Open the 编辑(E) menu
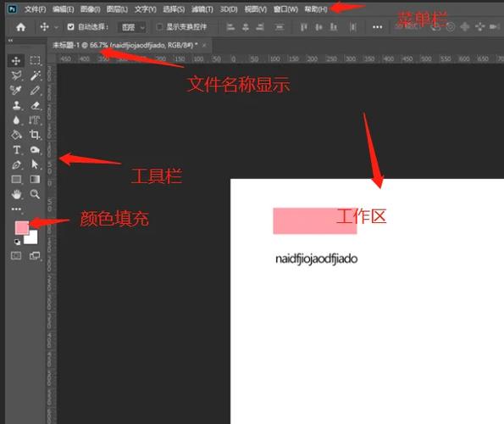The image size is (504, 424). click(x=63, y=9)
